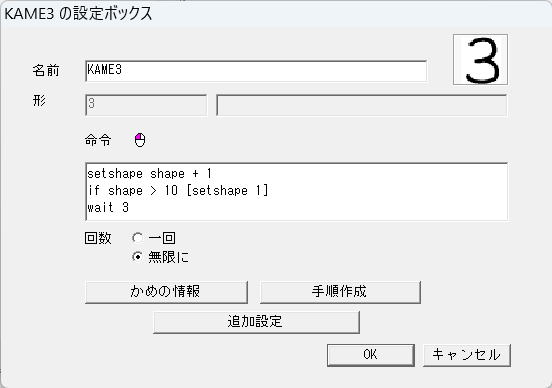Click the 形 label
Viewport: 552px width, 388px height.
pos(39,101)
